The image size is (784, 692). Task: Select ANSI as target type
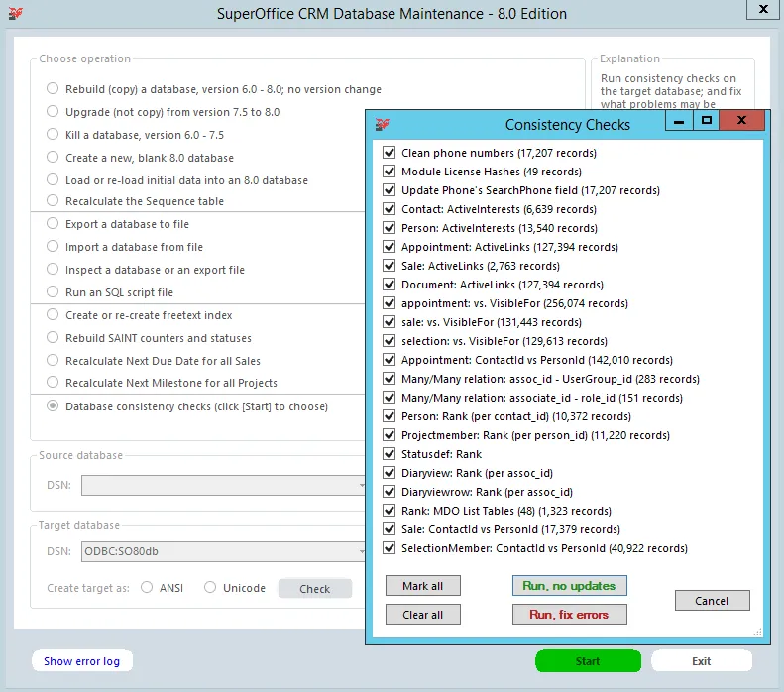[x=148, y=588]
